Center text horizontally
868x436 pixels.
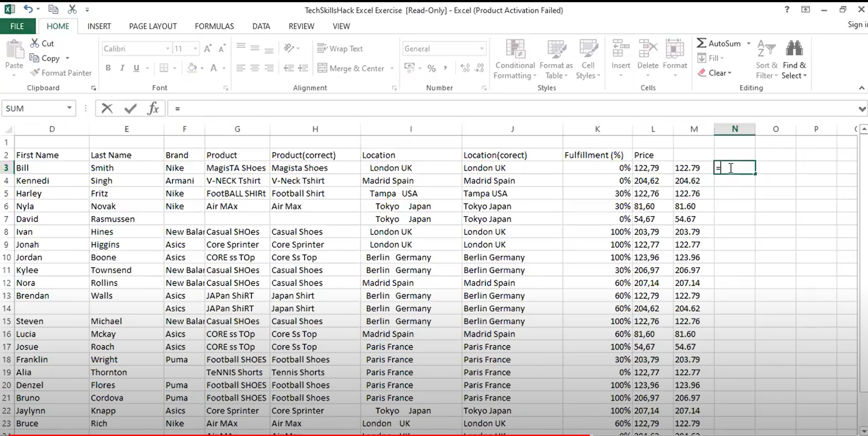point(255,68)
